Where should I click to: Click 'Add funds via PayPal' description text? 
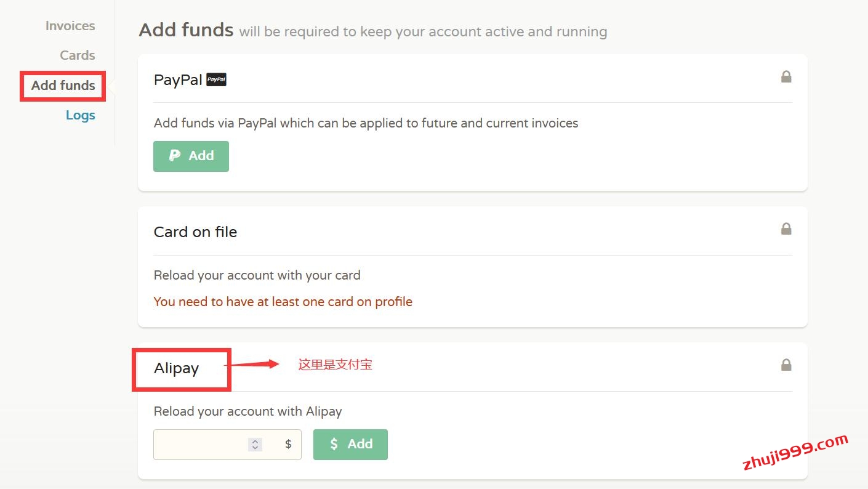click(366, 123)
